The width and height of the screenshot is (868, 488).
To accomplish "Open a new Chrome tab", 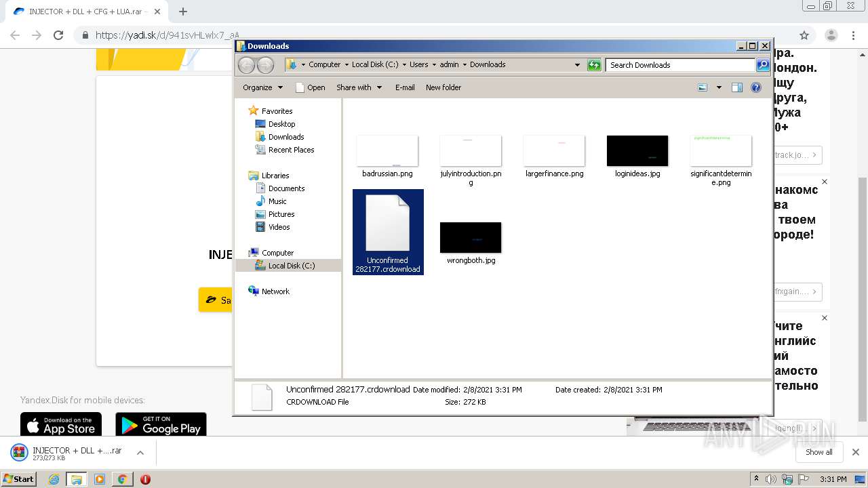I will click(x=183, y=12).
